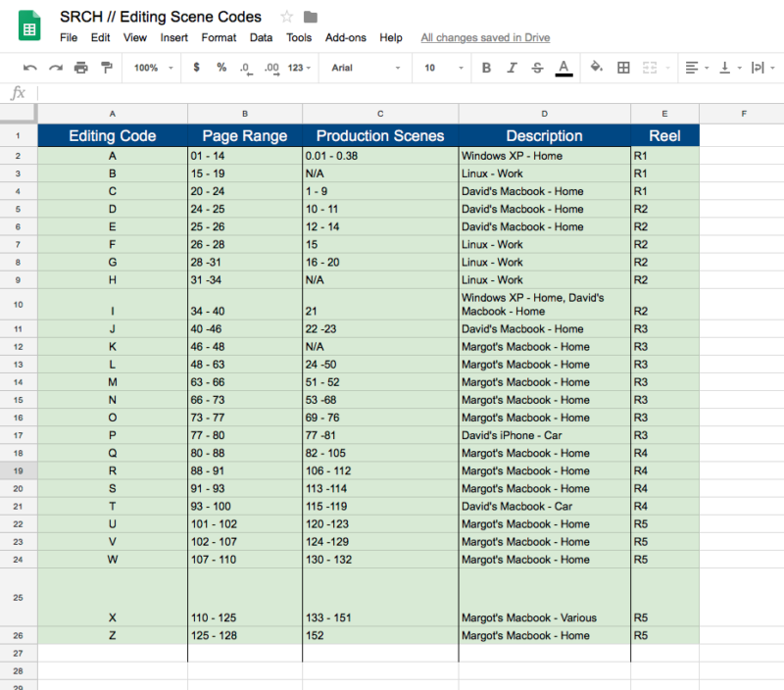
Task: Open the 123 number format dropdown
Action: tap(299, 68)
